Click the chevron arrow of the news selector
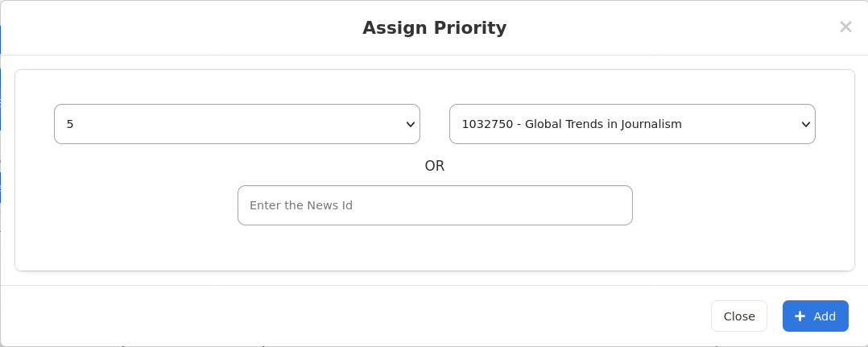 click(x=805, y=124)
